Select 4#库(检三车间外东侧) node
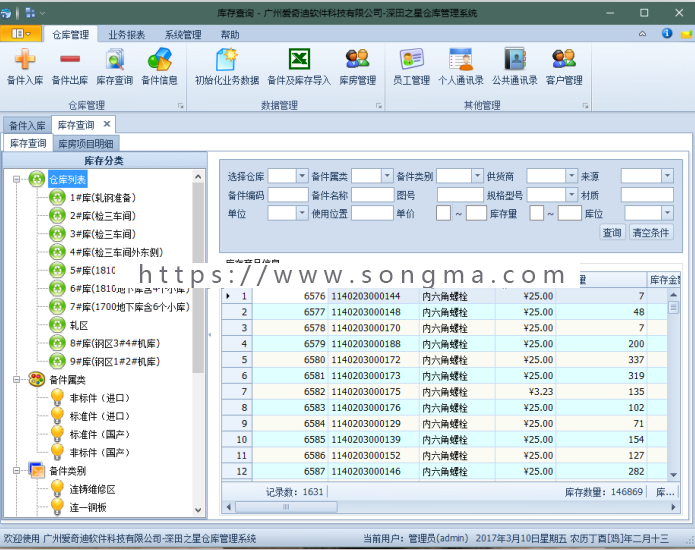 point(116,252)
